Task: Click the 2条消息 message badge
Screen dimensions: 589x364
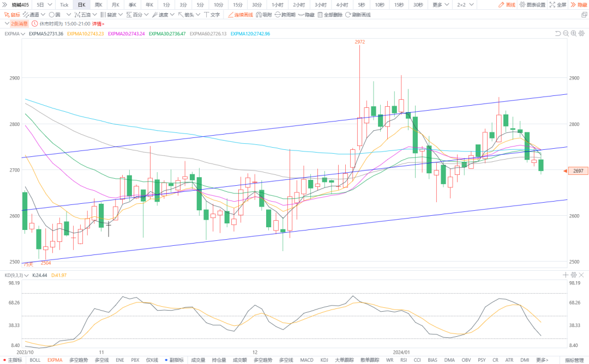Action: click(x=19, y=23)
